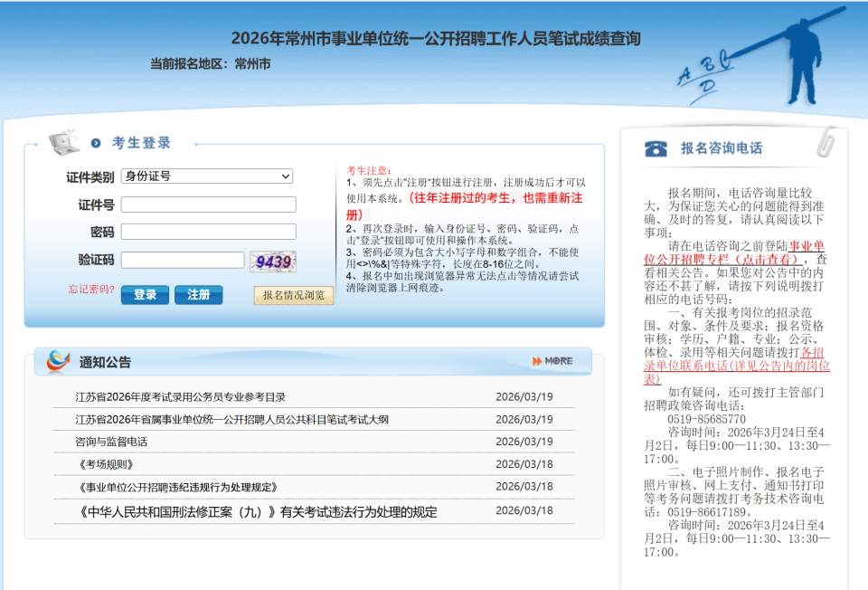Click the laptop icon beside 考生登录
Image resolution: width=868 pixels, height=590 pixels.
(64, 142)
